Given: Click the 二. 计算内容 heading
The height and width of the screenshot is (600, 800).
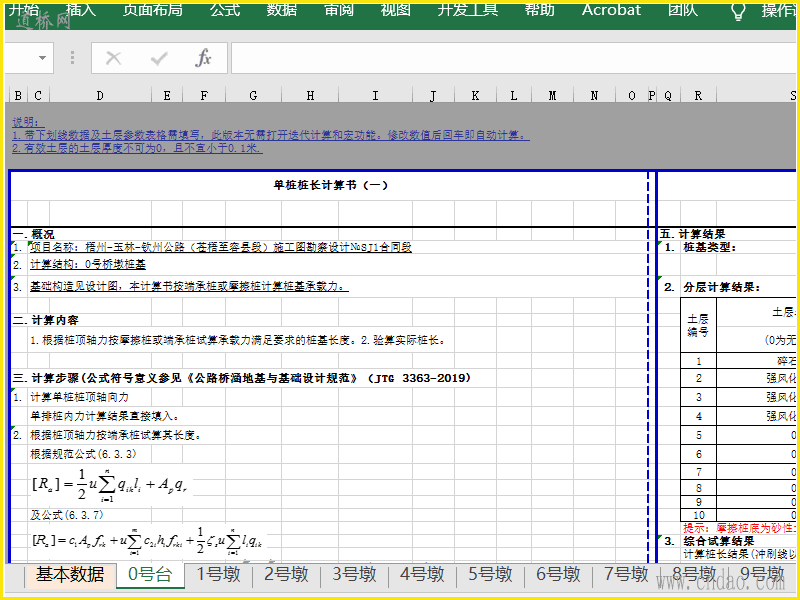Looking at the screenshot, I should (45, 320).
